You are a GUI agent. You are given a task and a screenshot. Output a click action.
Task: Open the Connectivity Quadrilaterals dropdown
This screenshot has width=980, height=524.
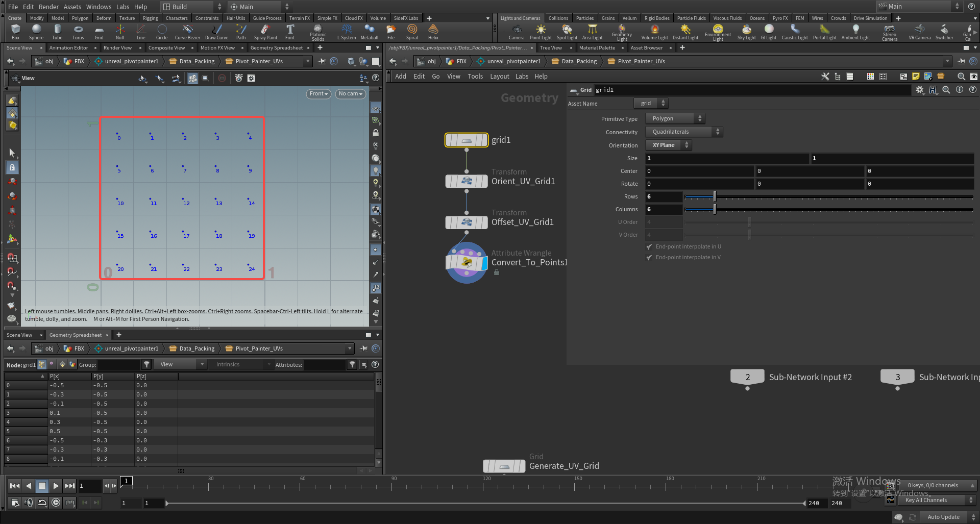pyautogui.click(x=684, y=132)
